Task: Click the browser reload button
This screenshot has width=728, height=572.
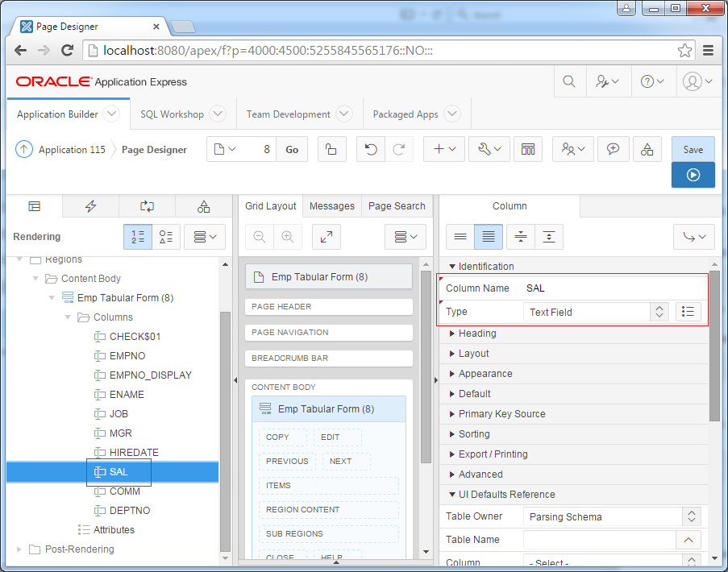Action: pos(68,51)
